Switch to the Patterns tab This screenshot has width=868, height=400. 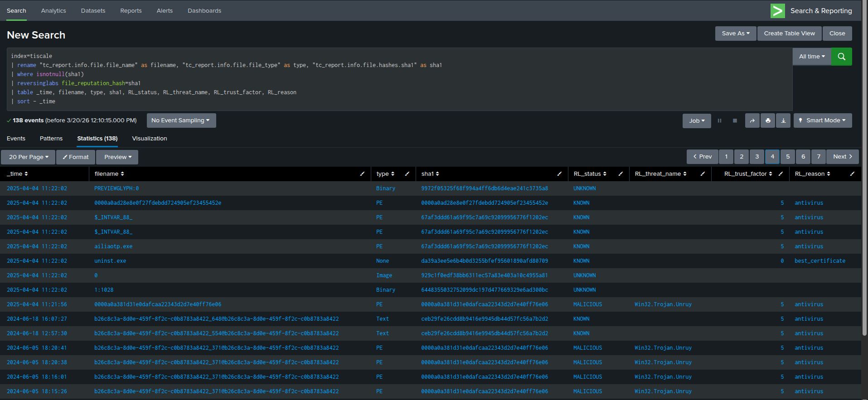pos(51,139)
